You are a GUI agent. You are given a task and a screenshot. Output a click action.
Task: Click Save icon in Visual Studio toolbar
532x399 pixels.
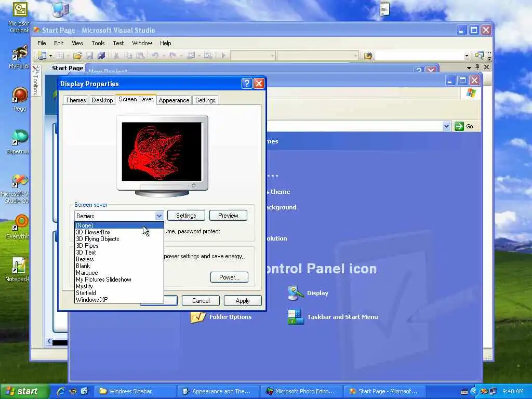(89, 55)
